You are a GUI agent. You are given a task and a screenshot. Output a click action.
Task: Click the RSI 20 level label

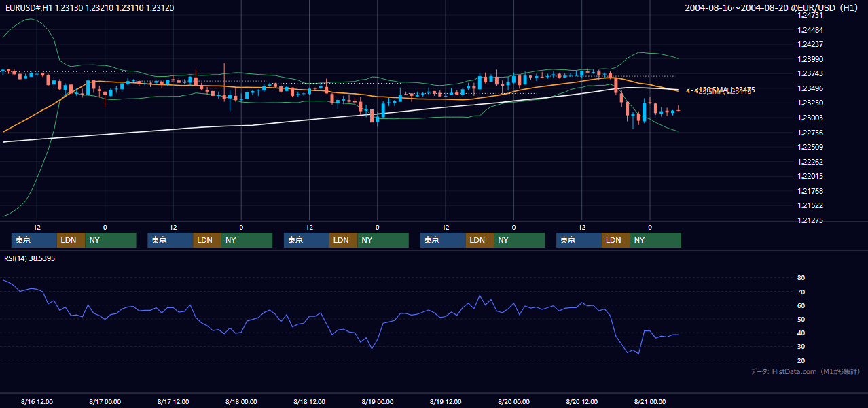point(801,360)
